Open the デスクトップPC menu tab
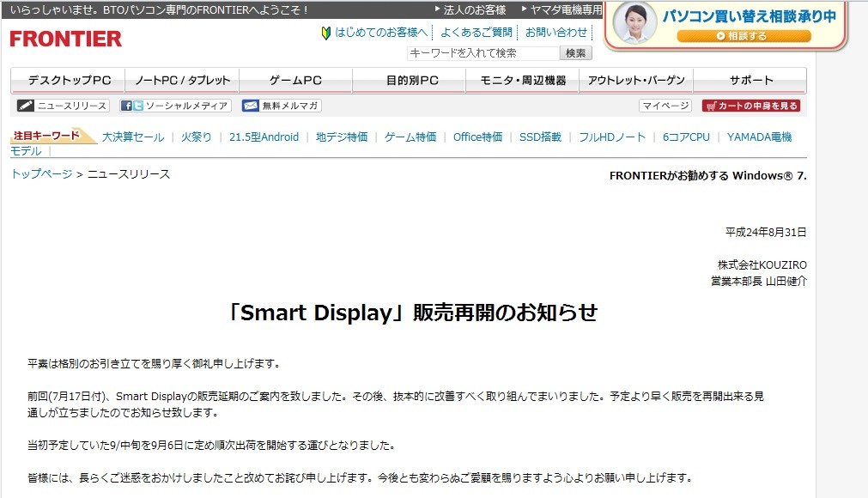Viewport: 868px width, 498px height. 68,81
